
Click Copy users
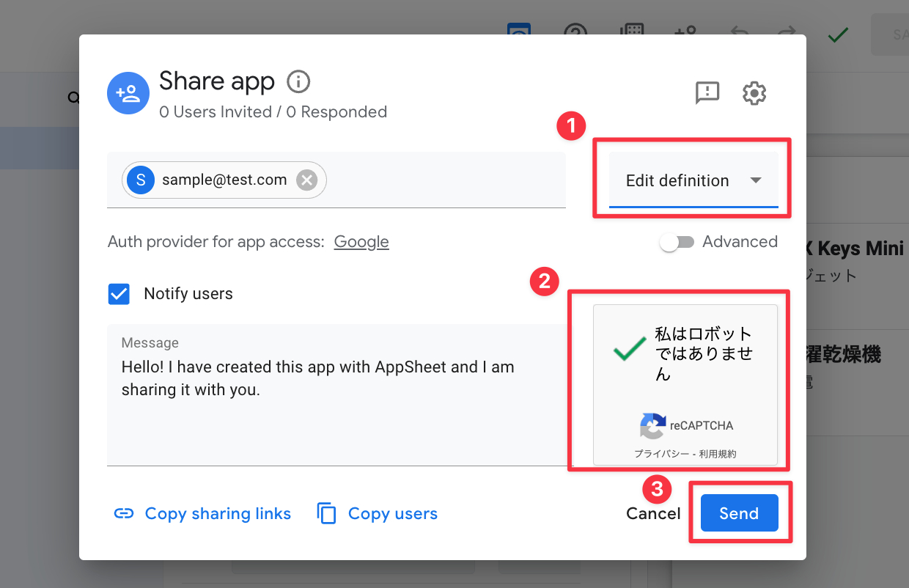(x=377, y=514)
